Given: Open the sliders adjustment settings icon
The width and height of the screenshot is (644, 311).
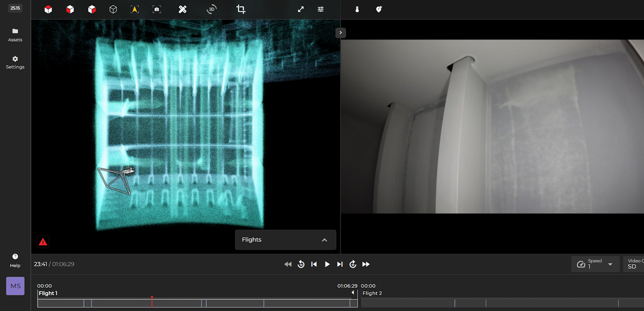Looking at the screenshot, I should (320, 9).
